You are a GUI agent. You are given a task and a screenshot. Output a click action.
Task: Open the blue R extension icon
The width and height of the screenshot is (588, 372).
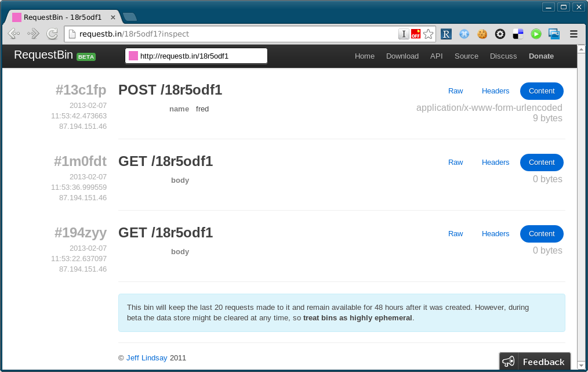click(x=446, y=34)
